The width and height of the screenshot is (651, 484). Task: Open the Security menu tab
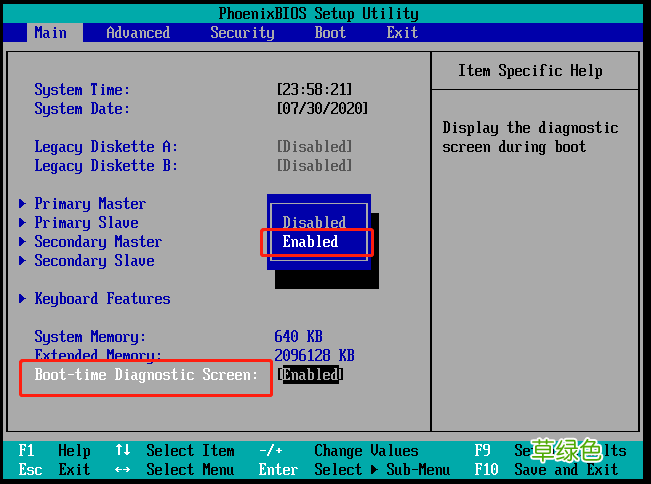pos(242,32)
